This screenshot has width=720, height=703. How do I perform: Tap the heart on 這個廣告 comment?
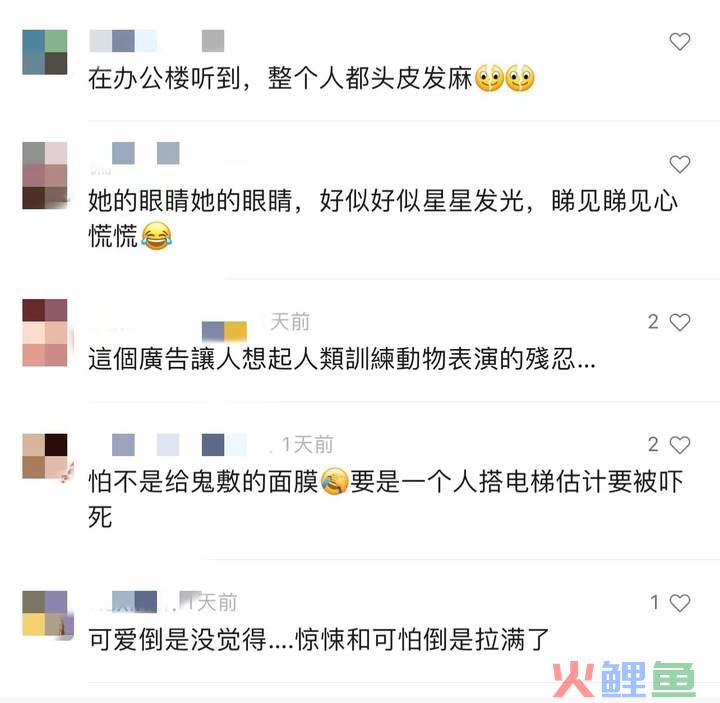pos(680,322)
